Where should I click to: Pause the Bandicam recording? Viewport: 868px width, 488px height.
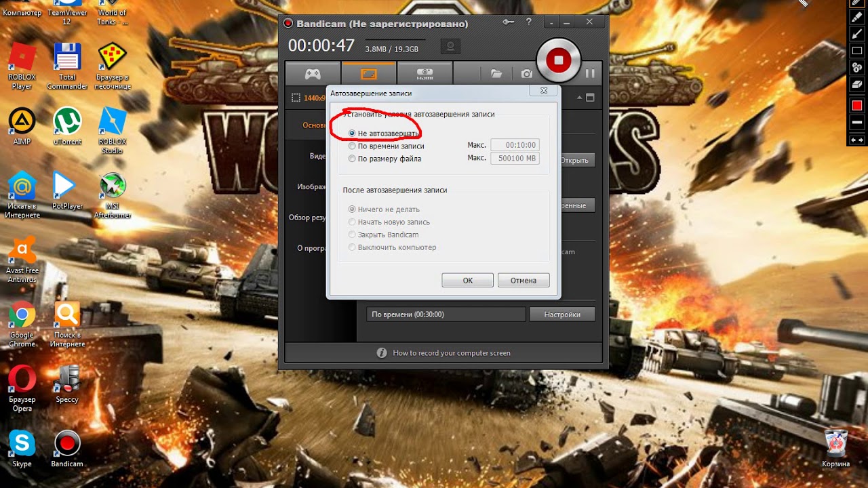(x=590, y=73)
